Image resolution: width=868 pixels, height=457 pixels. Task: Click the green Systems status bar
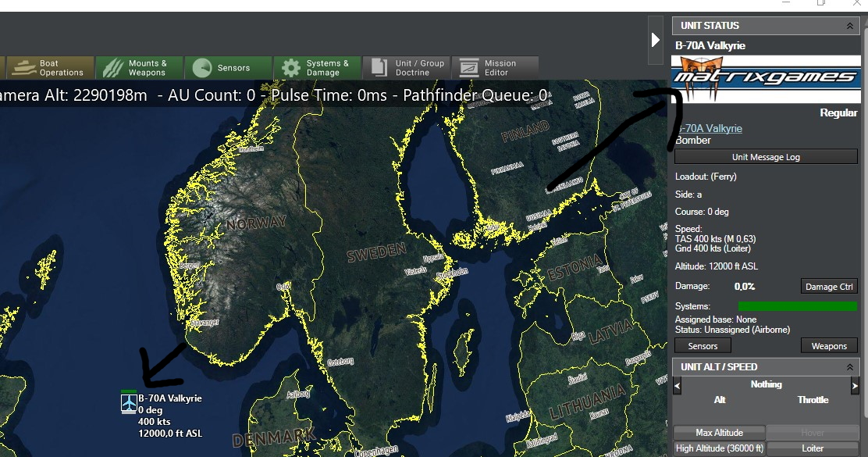point(798,305)
